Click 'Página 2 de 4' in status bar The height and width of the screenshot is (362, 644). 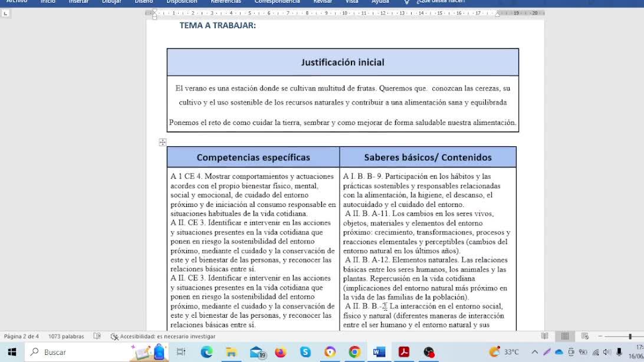pos(21,336)
